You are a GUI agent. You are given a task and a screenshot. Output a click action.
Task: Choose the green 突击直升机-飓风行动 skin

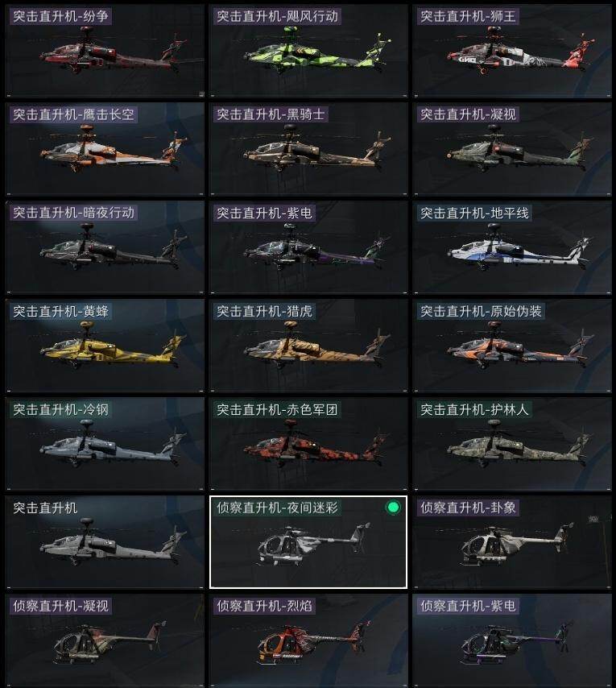(x=308, y=51)
